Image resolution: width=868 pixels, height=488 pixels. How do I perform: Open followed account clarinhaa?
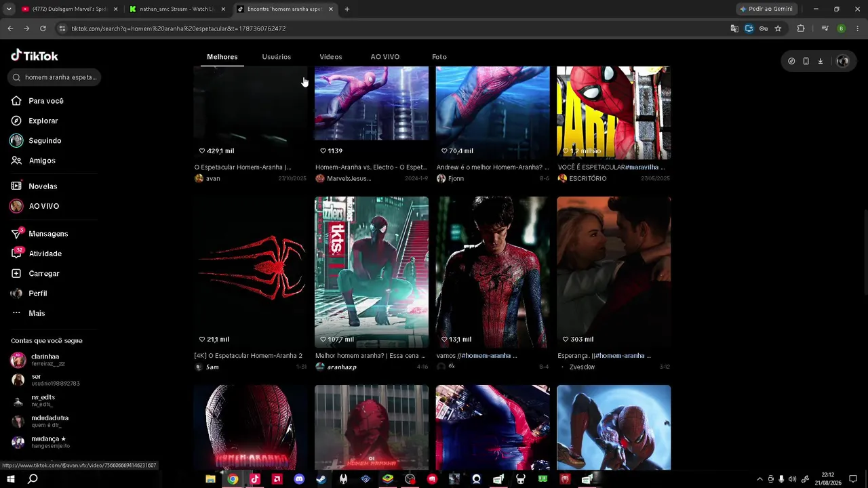point(45,357)
